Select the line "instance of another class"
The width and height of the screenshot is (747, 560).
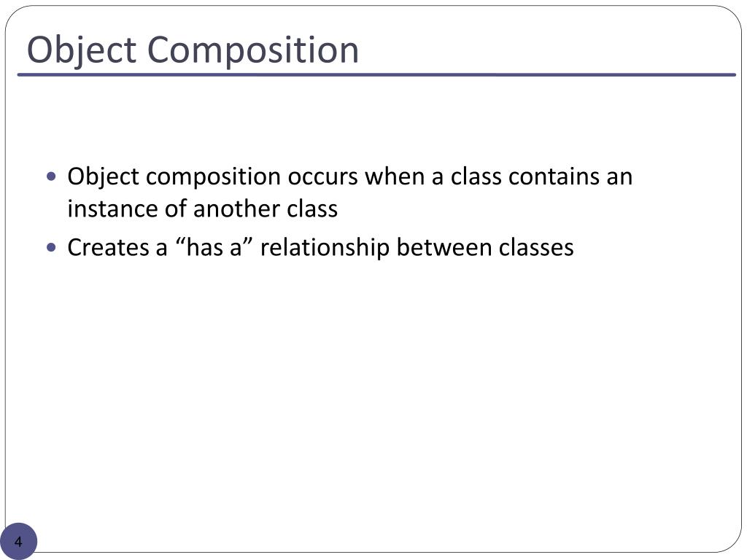pos(203,209)
